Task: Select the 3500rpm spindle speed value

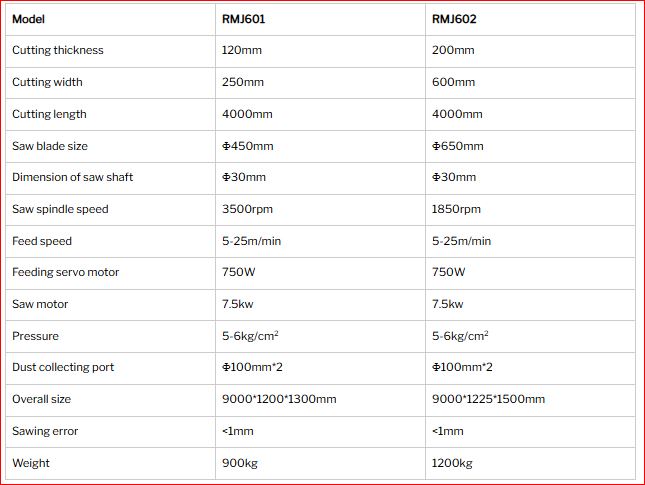Action: click(247, 209)
